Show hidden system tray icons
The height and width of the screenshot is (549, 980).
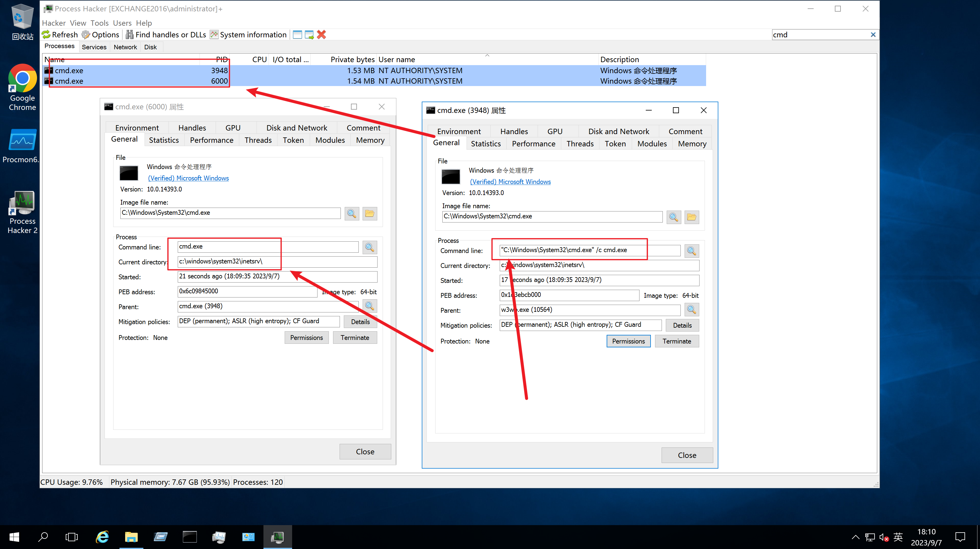(x=855, y=537)
